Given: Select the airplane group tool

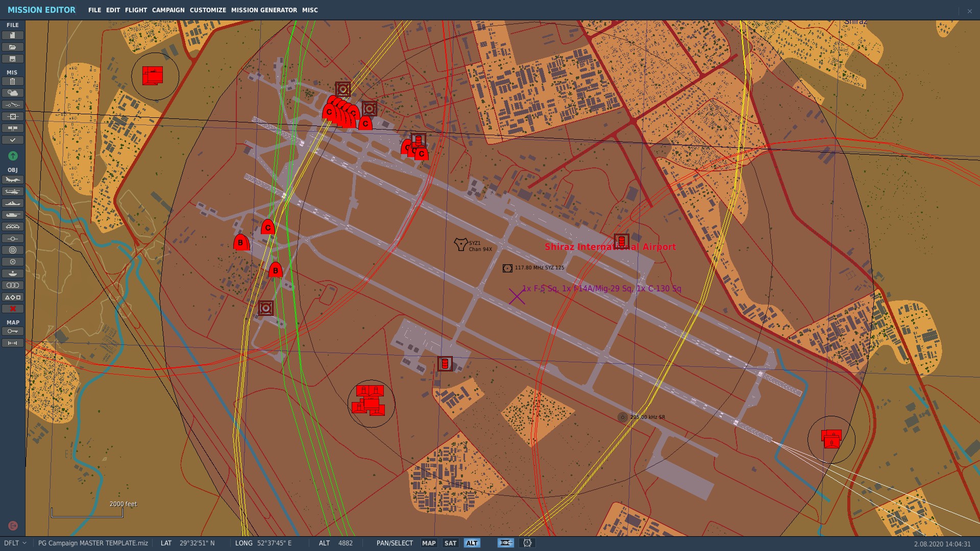Looking at the screenshot, I should click(x=13, y=180).
